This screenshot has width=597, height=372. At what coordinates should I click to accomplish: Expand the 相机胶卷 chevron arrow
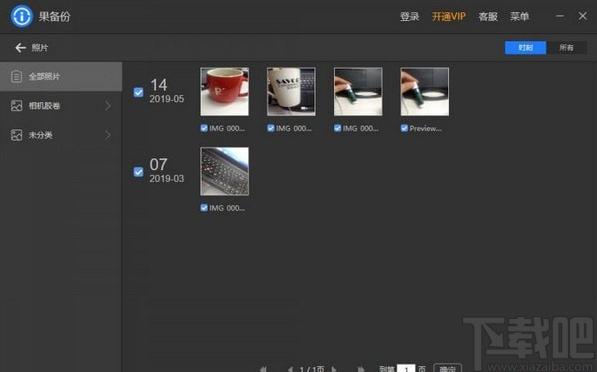(x=108, y=105)
